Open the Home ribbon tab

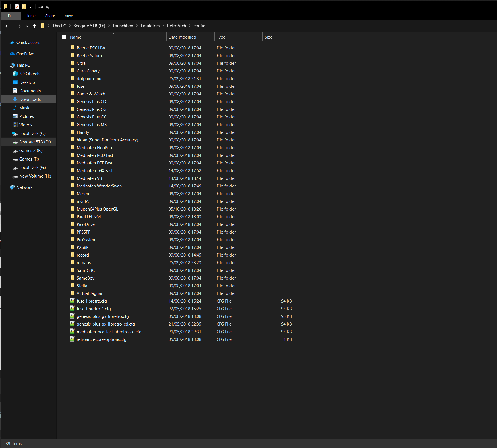click(30, 16)
